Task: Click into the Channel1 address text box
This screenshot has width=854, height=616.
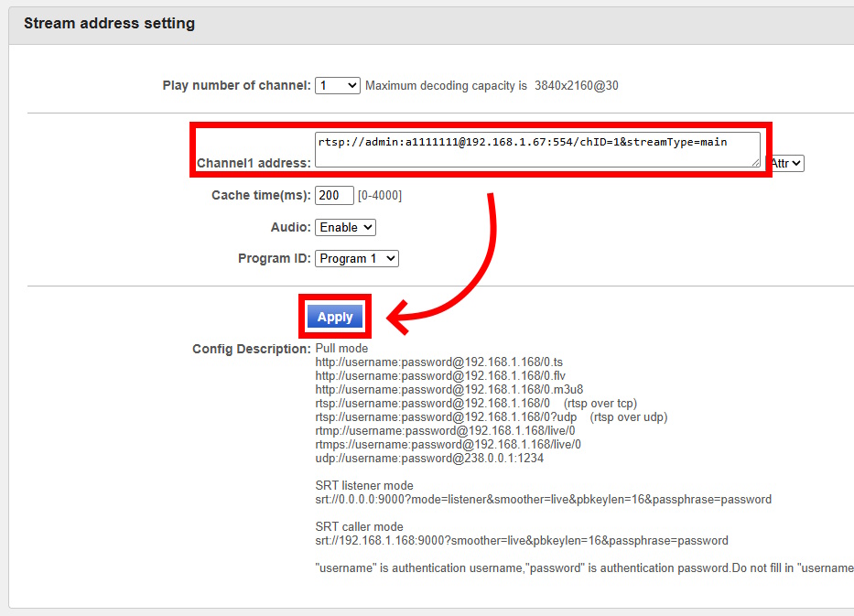Action: [x=536, y=149]
